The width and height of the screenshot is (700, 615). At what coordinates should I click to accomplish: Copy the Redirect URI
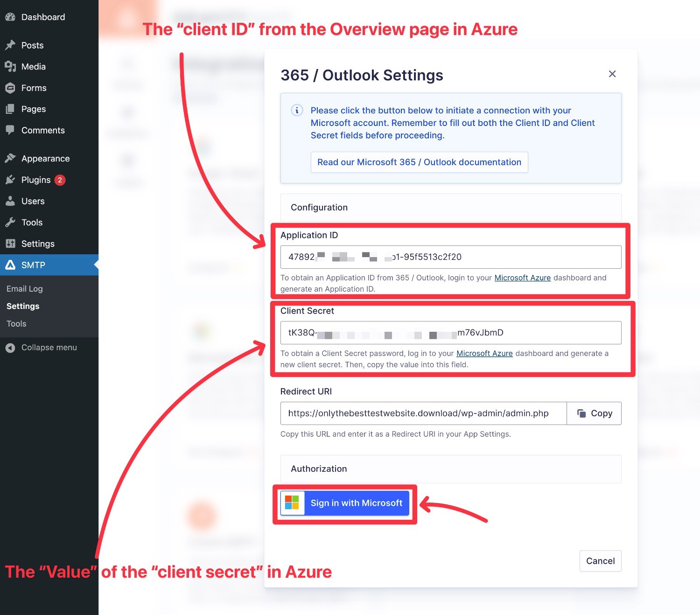coord(594,413)
